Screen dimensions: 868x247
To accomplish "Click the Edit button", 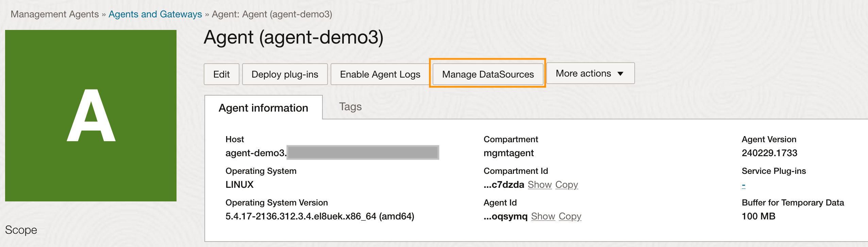I will pos(221,74).
